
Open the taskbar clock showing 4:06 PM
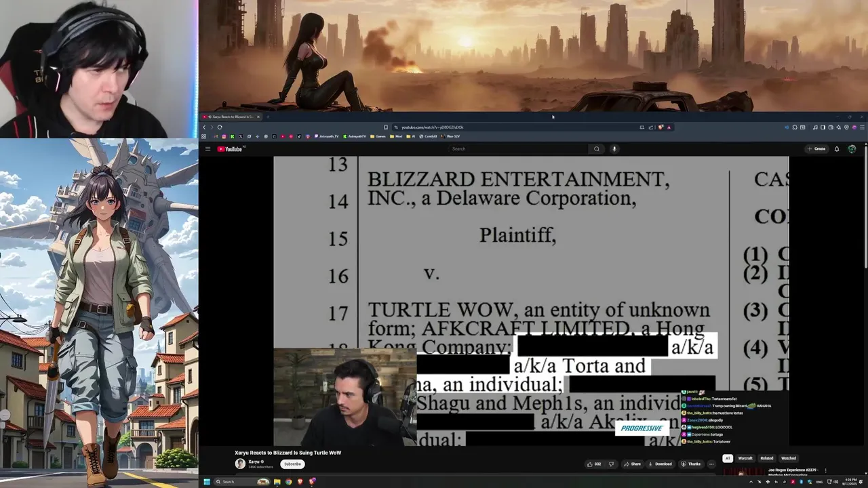click(850, 482)
